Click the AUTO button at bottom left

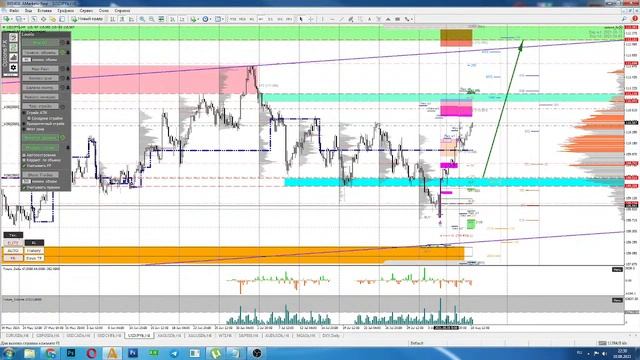point(13,251)
